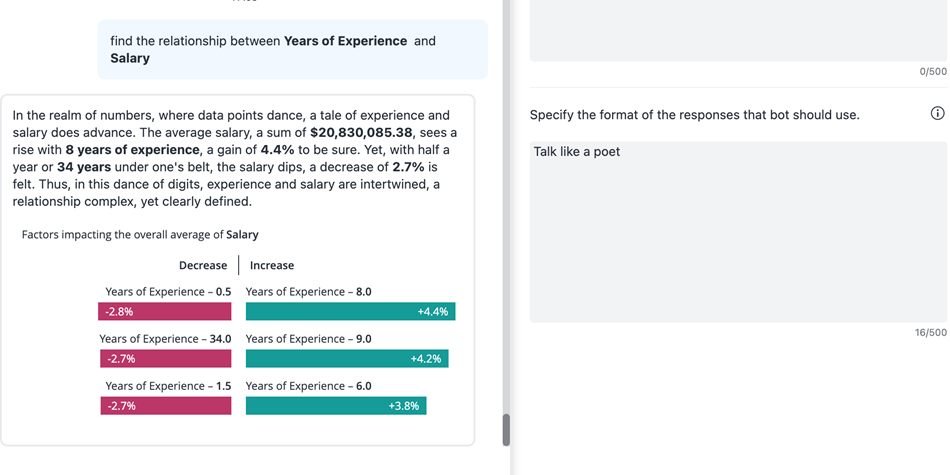Image resolution: width=950 pixels, height=475 pixels.
Task: Click the "Factors impacting the overall average" title
Action: 140,235
